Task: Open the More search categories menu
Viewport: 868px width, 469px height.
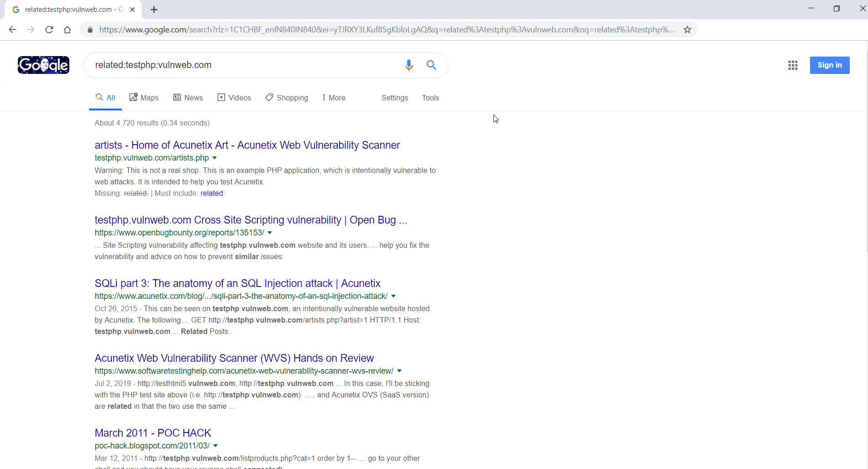Action: click(334, 98)
